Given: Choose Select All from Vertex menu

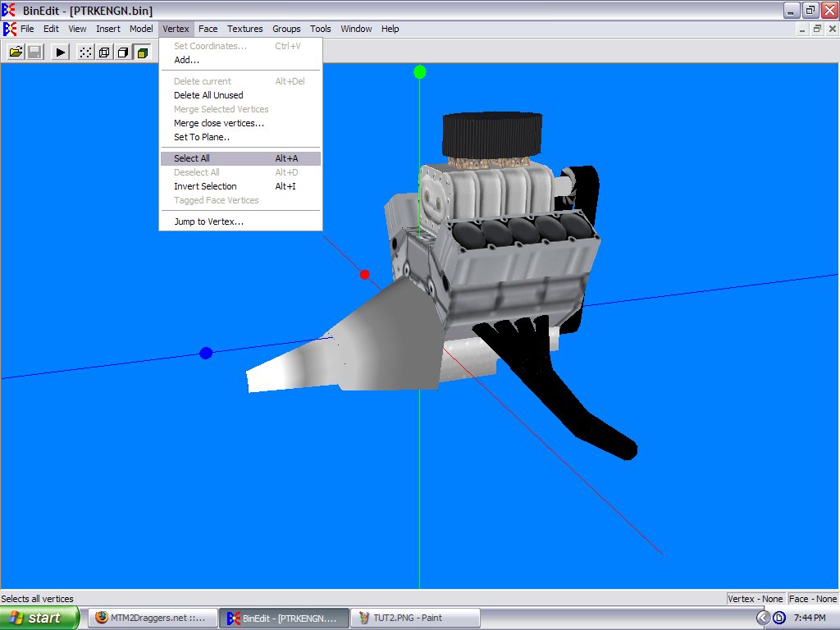Looking at the screenshot, I should pos(192,158).
